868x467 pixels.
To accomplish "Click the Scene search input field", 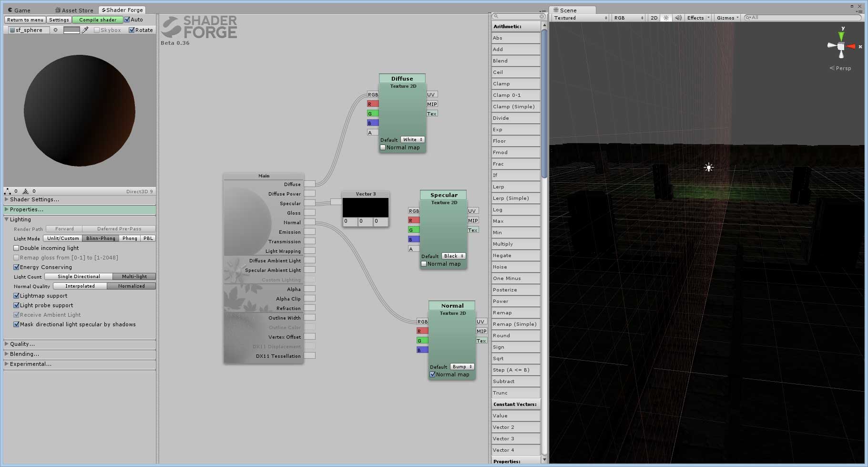I will point(803,18).
